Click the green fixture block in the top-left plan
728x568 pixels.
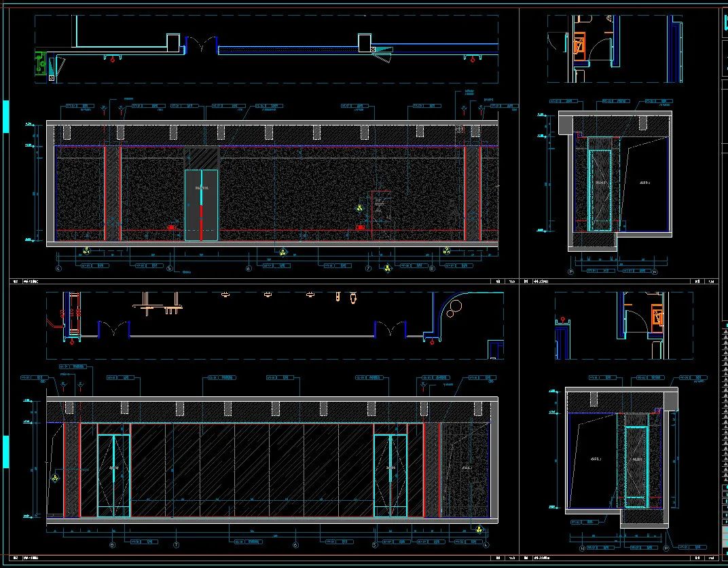42,64
